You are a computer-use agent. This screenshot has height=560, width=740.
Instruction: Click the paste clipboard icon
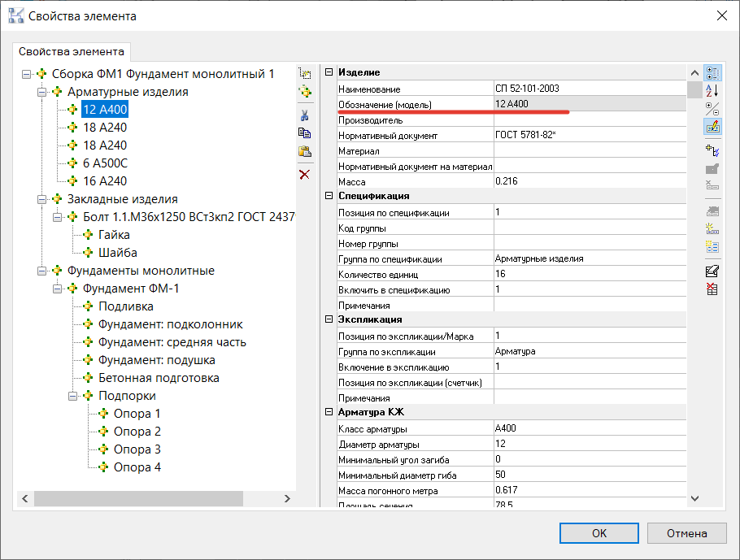(x=305, y=151)
